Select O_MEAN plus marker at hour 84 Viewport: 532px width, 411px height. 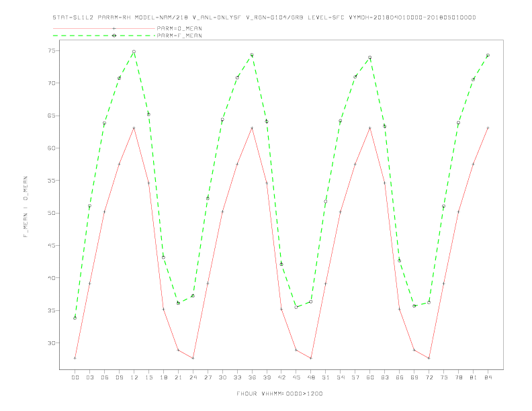[488, 128]
